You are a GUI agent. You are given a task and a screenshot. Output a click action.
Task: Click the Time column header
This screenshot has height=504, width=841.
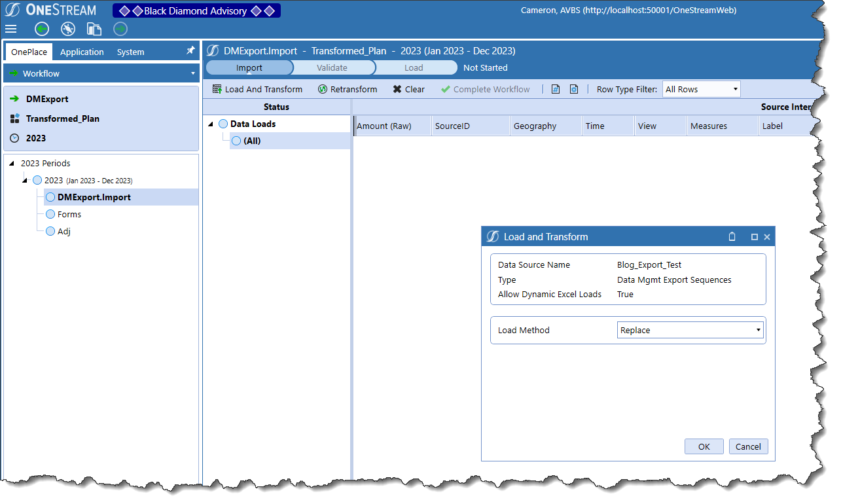(x=609, y=126)
